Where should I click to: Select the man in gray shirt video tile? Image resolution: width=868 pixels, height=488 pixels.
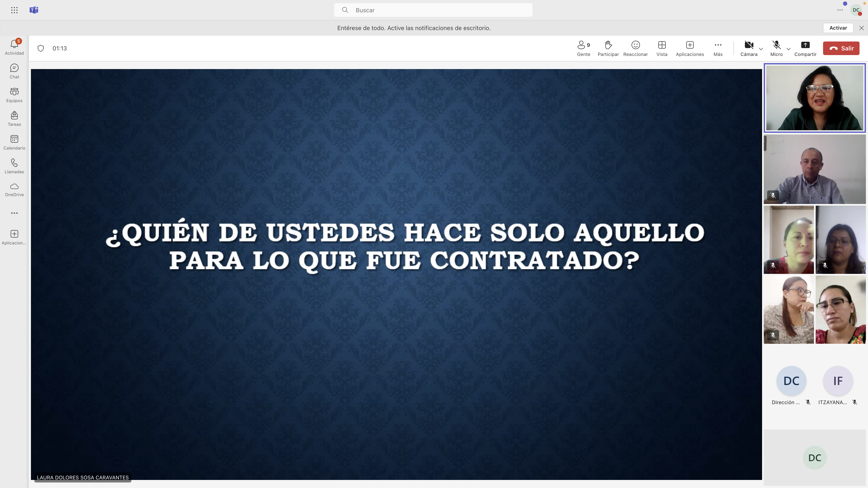815,169
